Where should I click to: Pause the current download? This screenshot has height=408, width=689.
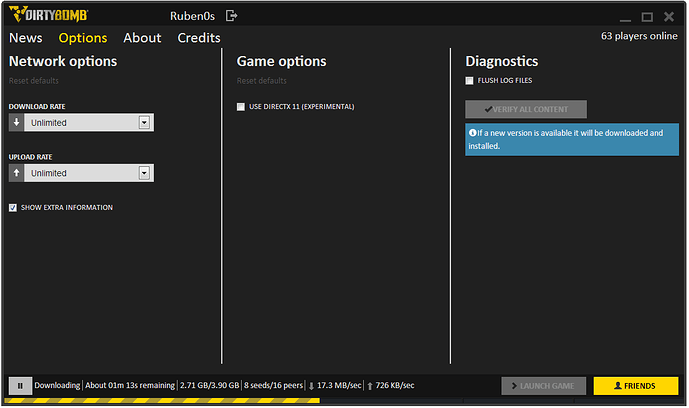(19, 385)
